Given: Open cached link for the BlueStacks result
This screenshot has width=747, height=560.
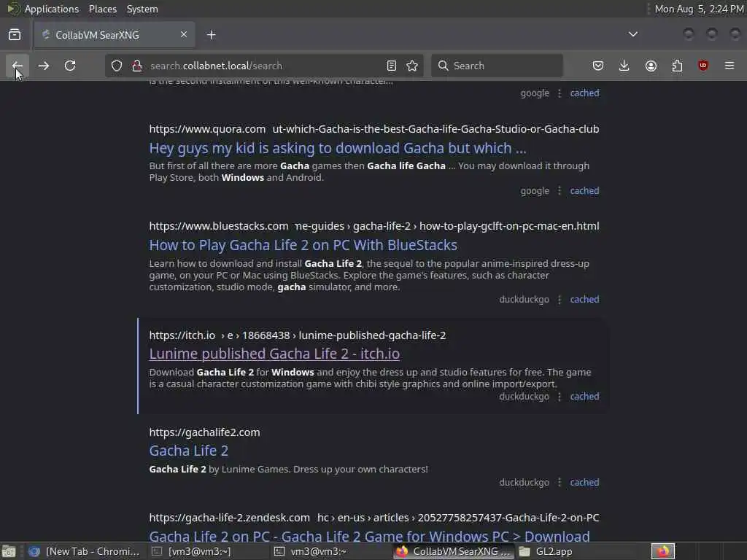Looking at the screenshot, I should 584,300.
